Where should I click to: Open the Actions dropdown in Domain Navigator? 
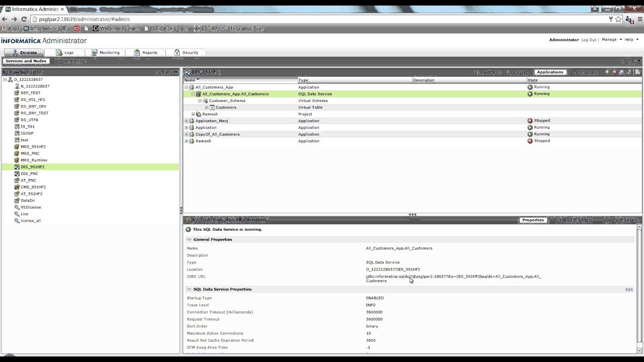(x=167, y=72)
